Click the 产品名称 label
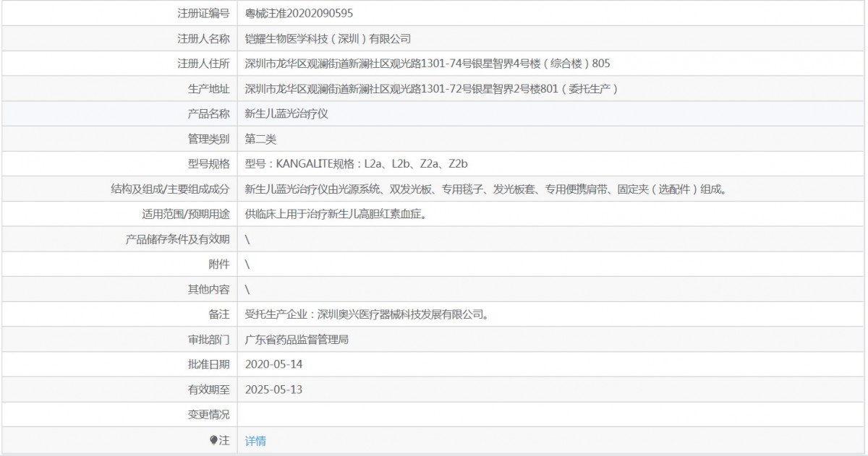 point(208,114)
